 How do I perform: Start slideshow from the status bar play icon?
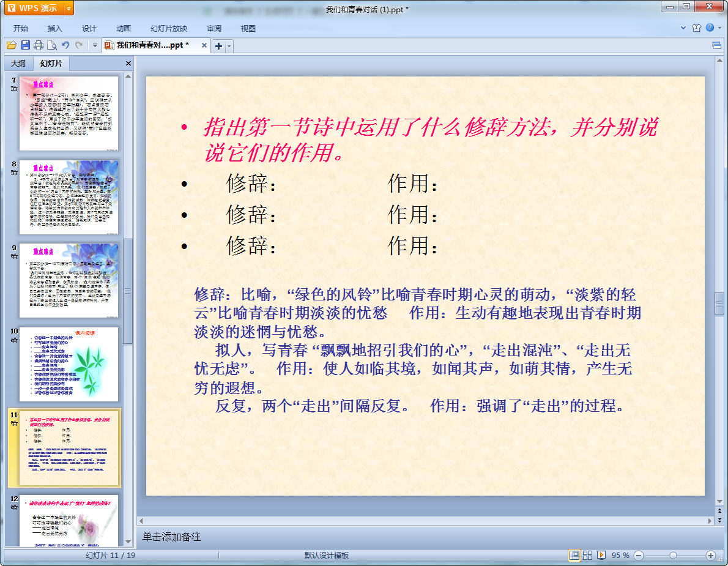601,555
